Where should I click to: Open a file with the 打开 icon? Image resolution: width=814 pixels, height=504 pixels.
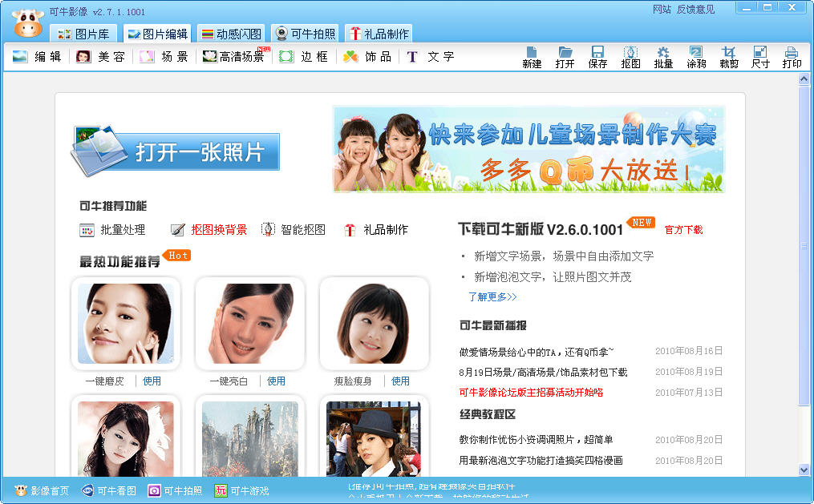point(565,57)
